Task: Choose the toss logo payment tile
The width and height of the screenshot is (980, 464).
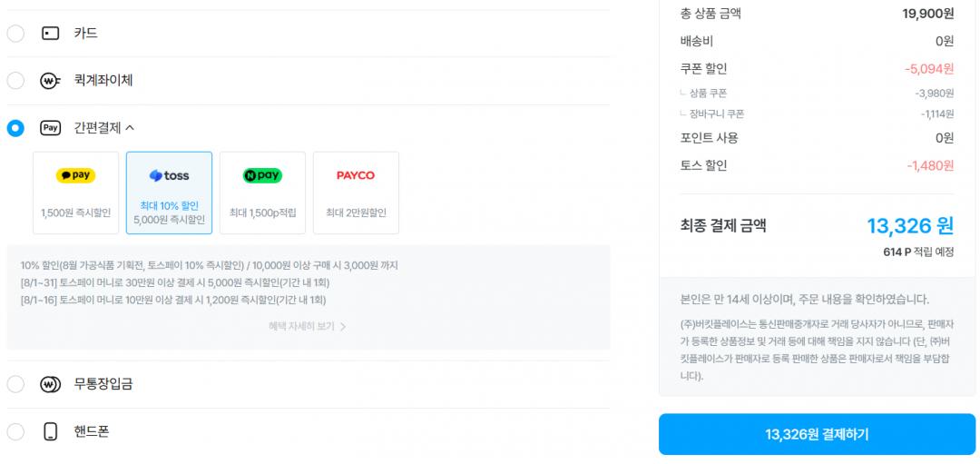Action: pos(169,193)
